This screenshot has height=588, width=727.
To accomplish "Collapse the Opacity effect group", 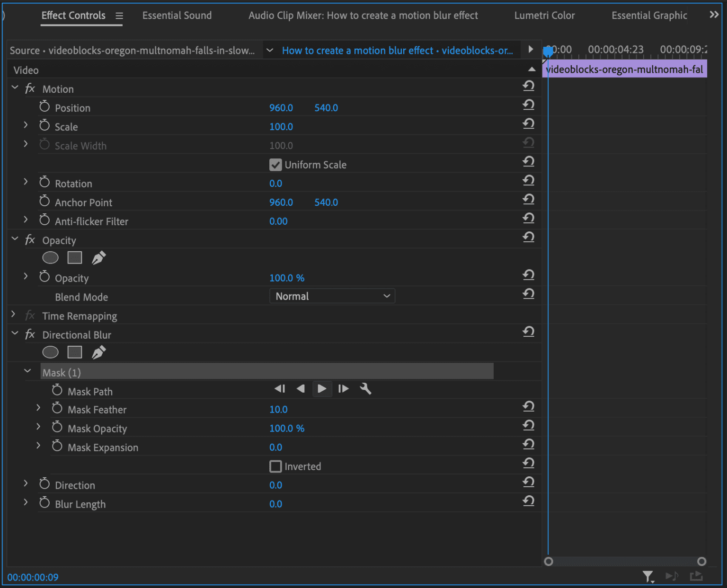I will pyautogui.click(x=15, y=239).
